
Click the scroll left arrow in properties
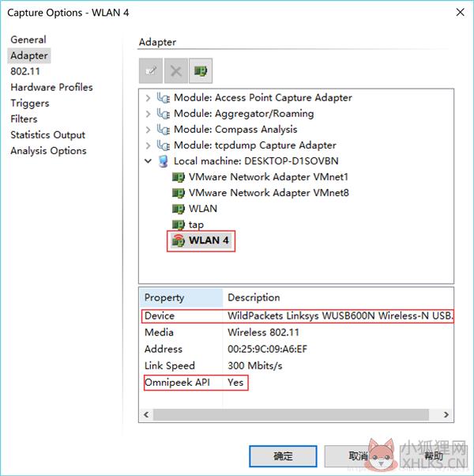click(x=146, y=414)
